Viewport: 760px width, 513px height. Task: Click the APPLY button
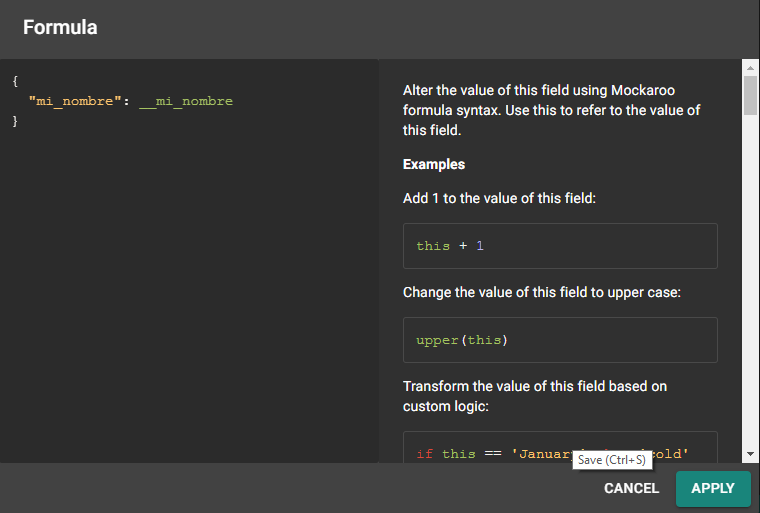(x=713, y=488)
